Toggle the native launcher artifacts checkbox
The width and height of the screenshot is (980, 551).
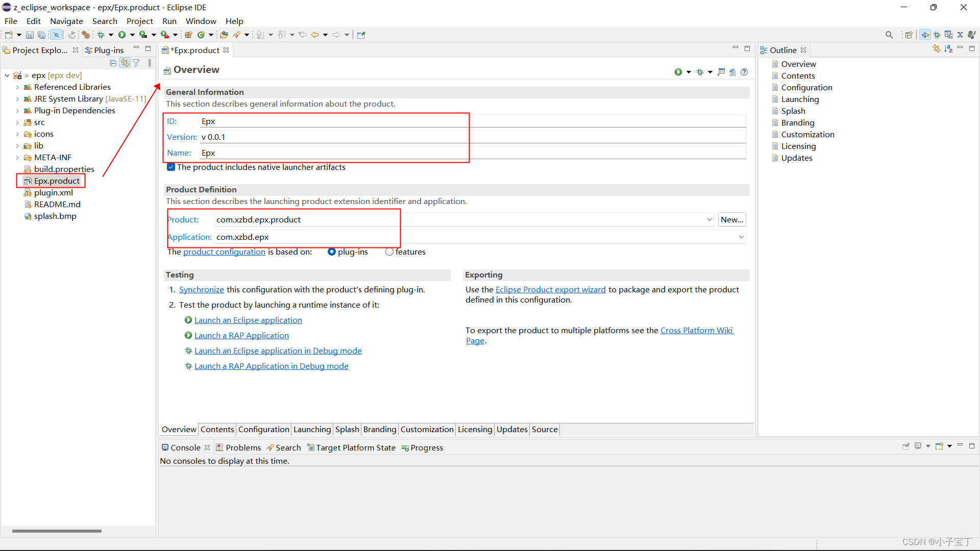(171, 167)
